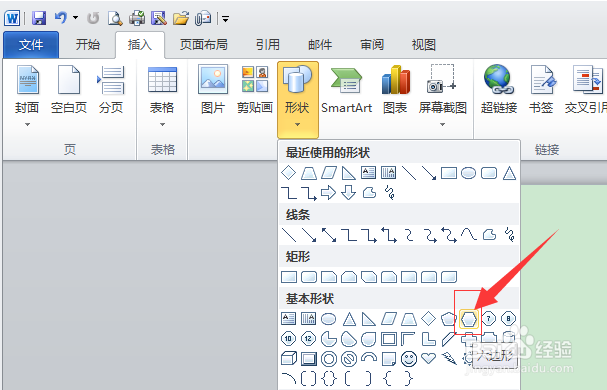Switch to the 视图 tab
The image size is (607, 390).
[424, 45]
